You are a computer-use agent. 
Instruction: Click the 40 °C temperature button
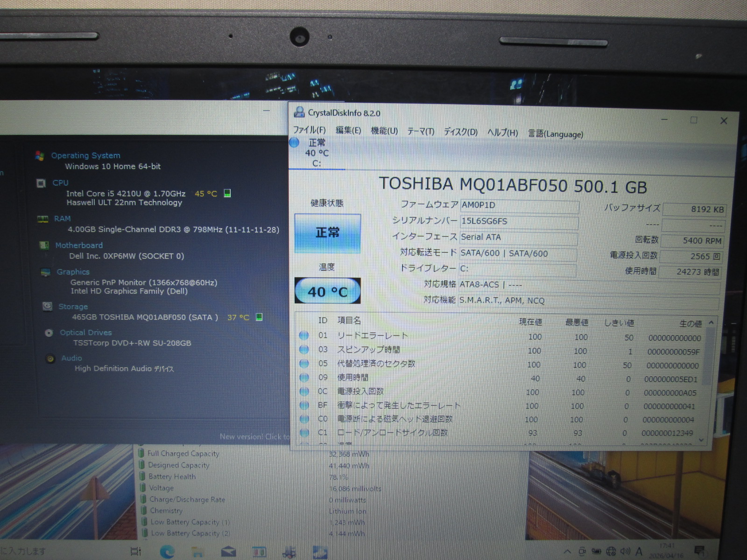coord(327,292)
